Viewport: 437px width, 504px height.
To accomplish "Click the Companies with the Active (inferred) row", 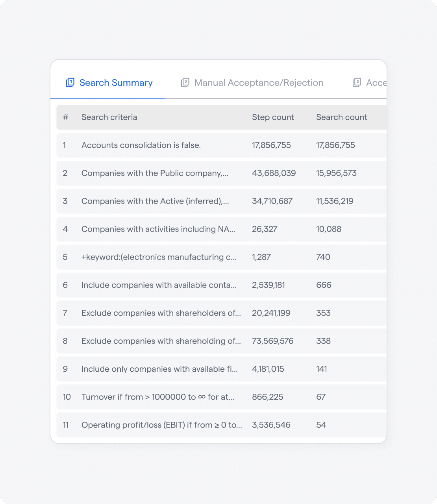I will pos(155,201).
